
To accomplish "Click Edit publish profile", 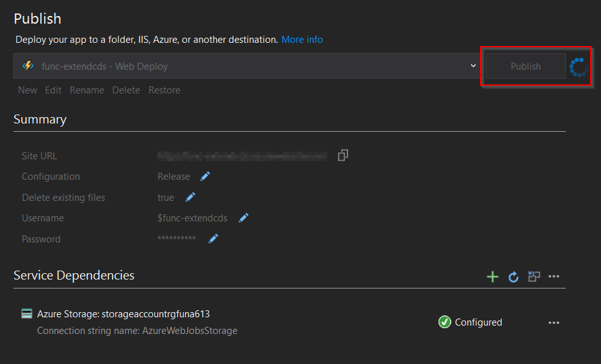I will (53, 90).
